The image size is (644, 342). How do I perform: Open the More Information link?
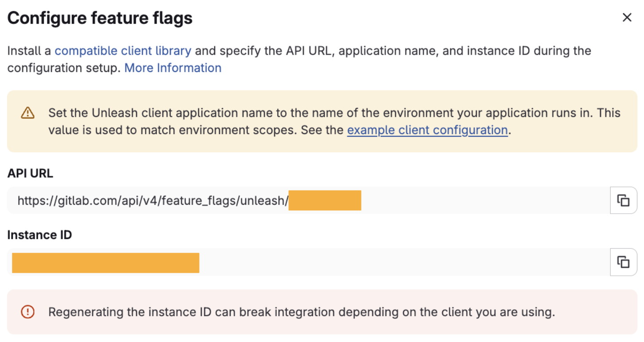coord(173,68)
